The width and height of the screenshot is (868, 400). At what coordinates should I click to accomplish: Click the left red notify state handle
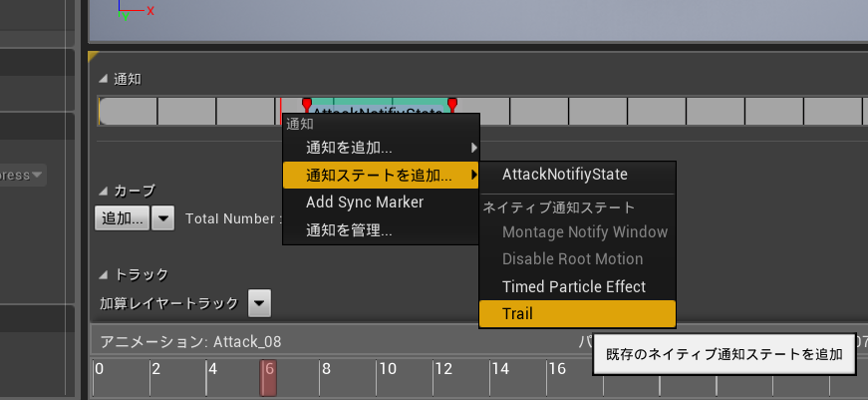coord(307,104)
